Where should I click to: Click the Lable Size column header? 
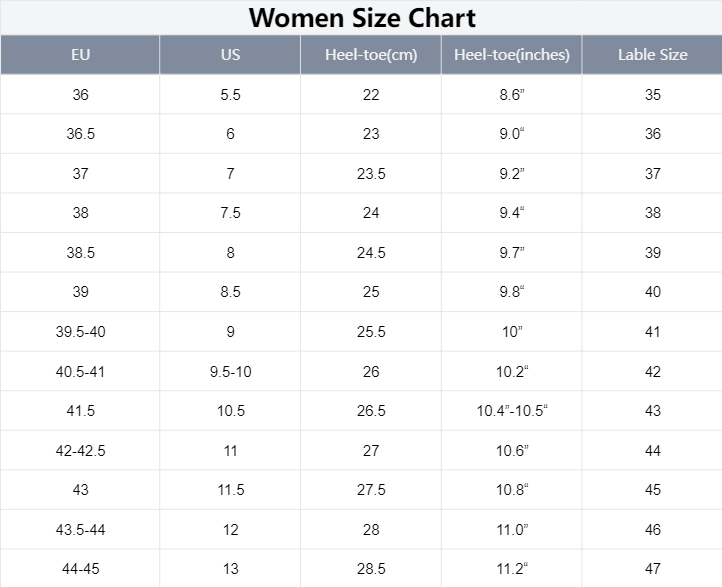point(652,55)
